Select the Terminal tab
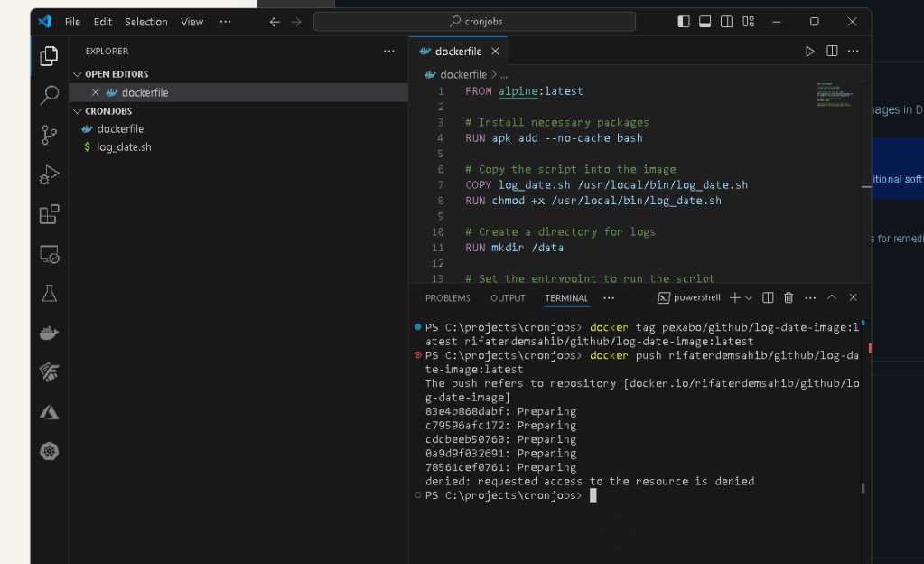This screenshot has width=924, height=564. pos(566,298)
